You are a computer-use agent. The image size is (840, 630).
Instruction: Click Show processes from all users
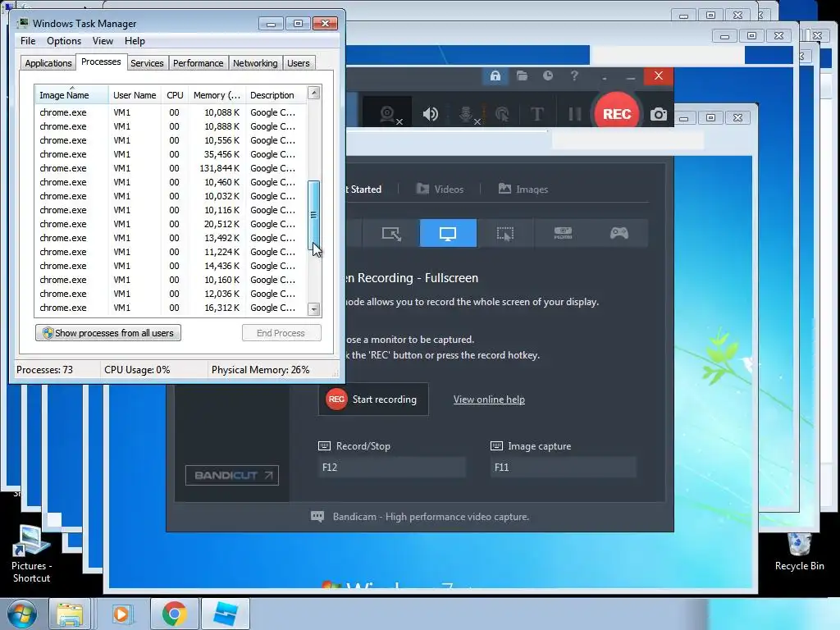pos(108,333)
